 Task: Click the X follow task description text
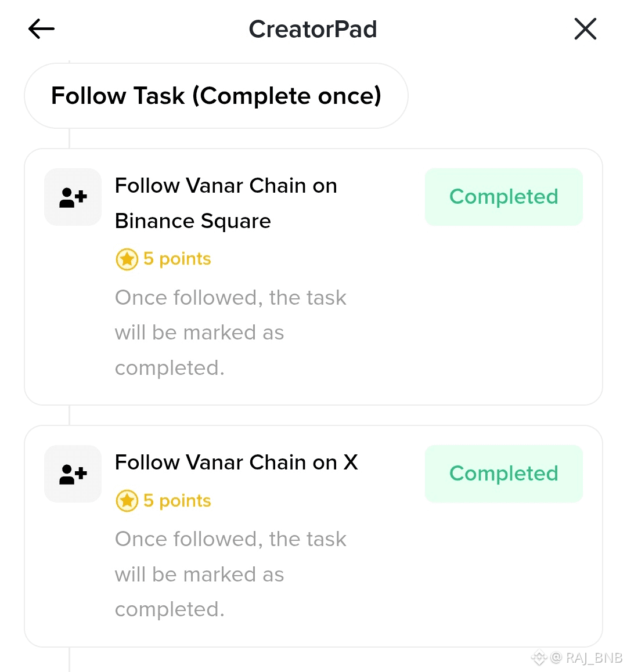(230, 575)
